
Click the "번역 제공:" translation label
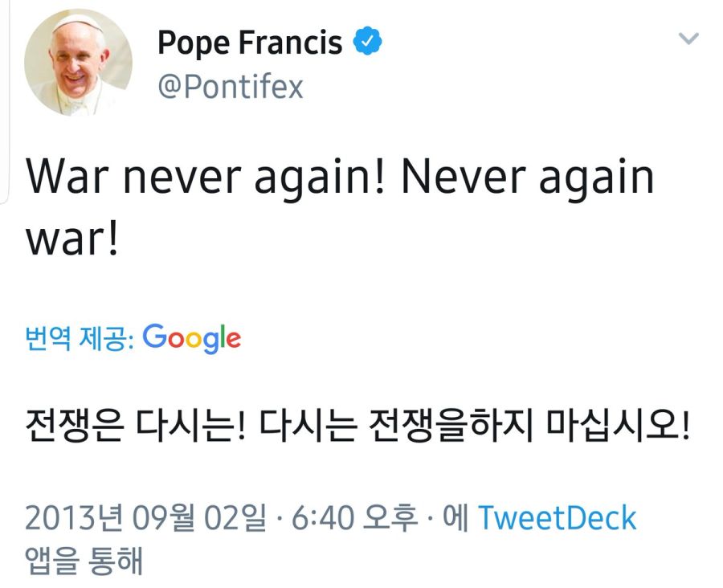tap(79, 339)
